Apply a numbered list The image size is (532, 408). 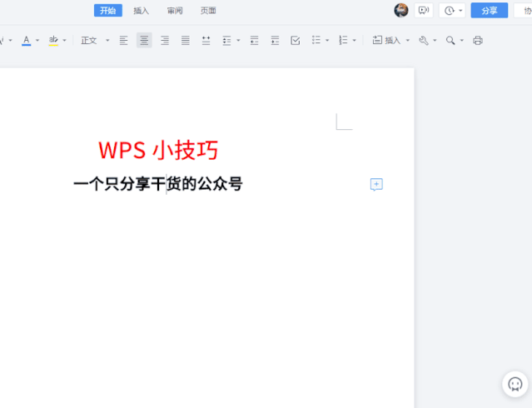pos(343,41)
